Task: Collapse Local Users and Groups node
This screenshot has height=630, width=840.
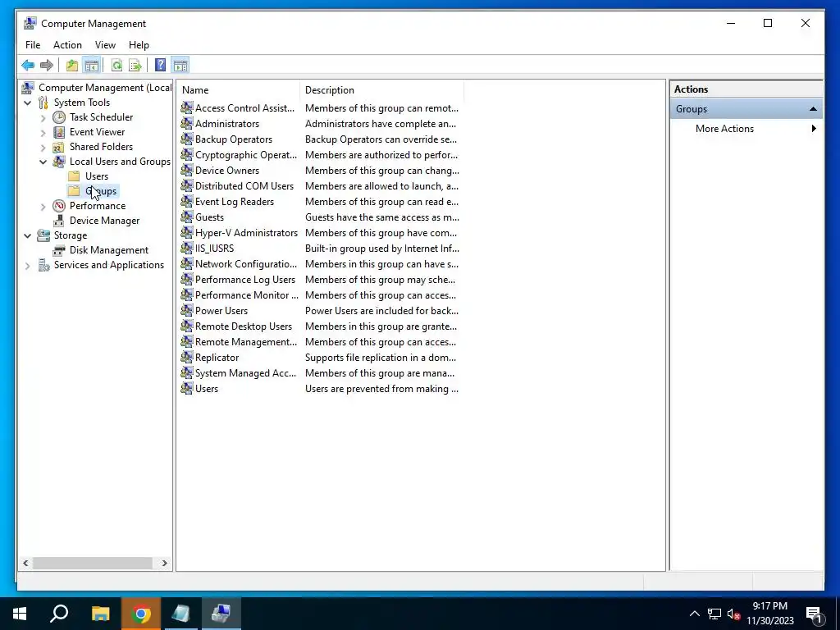Action: pos(43,162)
